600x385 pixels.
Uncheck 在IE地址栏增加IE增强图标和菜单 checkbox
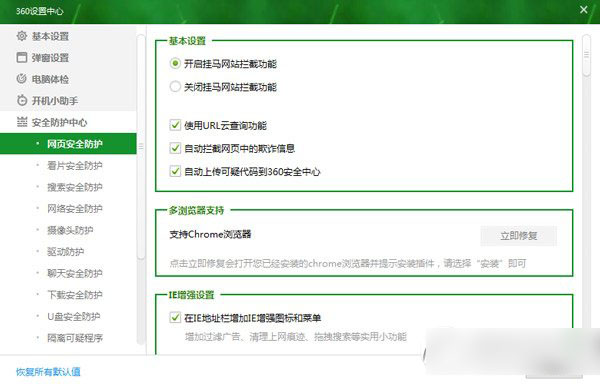point(175,317)
